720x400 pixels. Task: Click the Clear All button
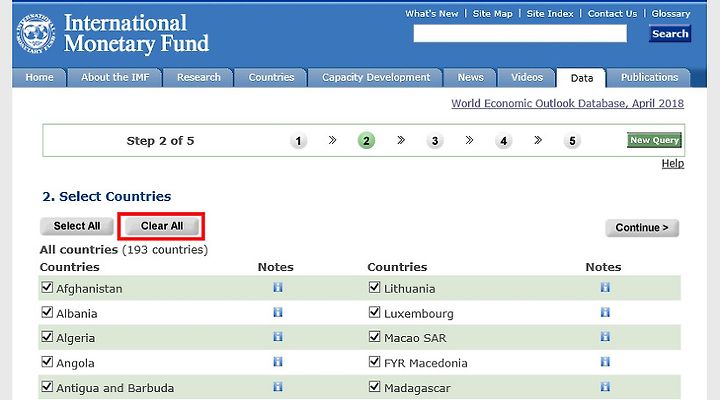tap(162, 226)
